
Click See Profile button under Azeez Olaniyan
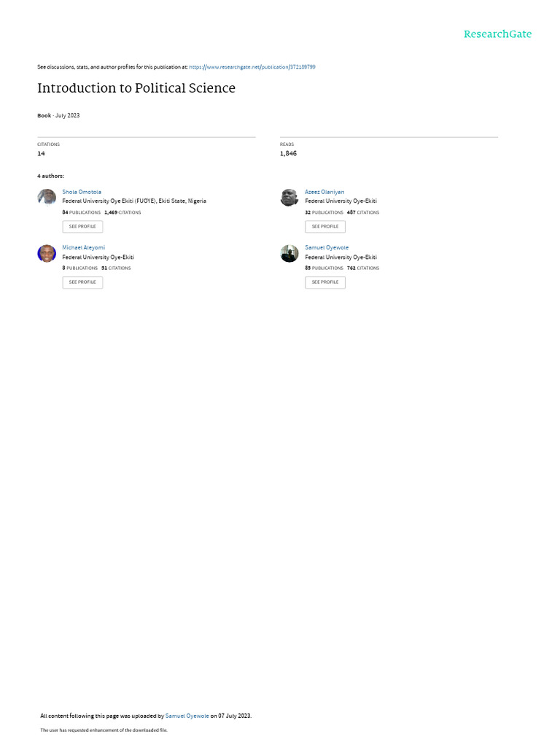325,227
